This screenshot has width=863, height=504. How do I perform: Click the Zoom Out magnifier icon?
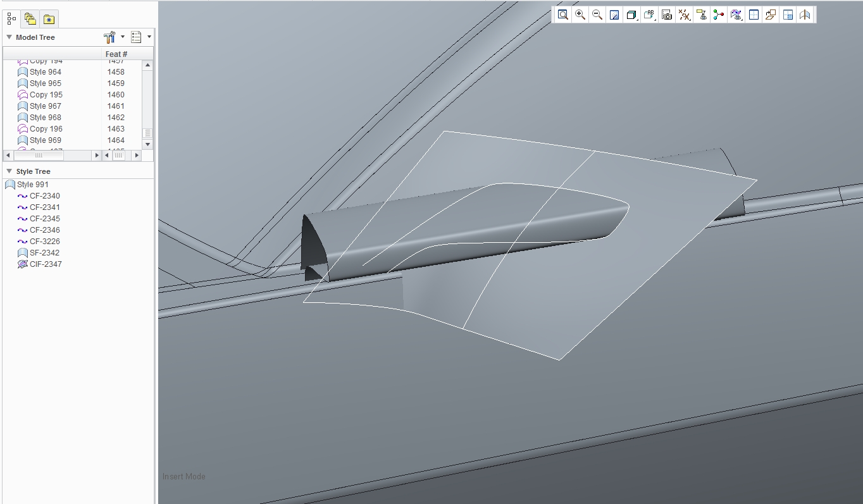(x=597, y=15)
